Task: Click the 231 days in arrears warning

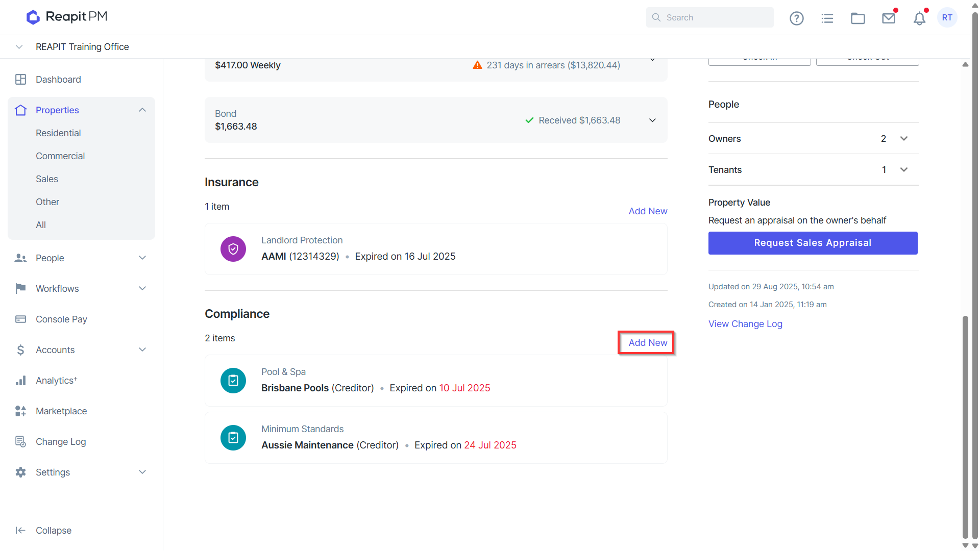Action: (546, 65)
